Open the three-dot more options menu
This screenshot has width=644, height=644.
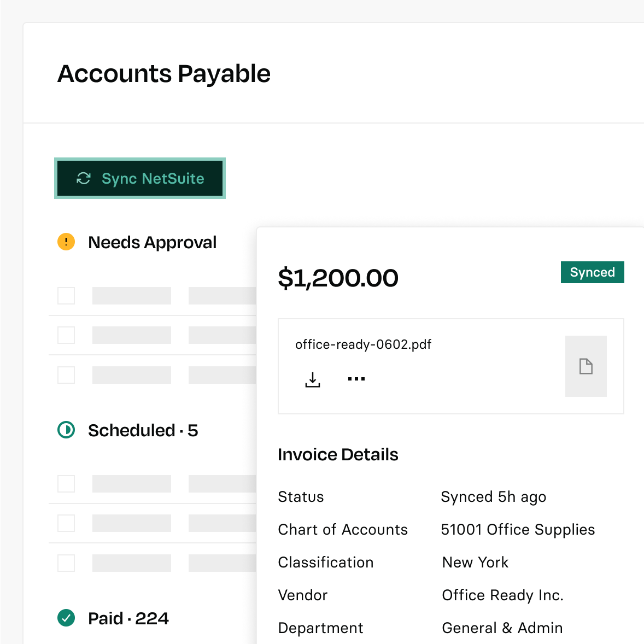tap(356, 379)
